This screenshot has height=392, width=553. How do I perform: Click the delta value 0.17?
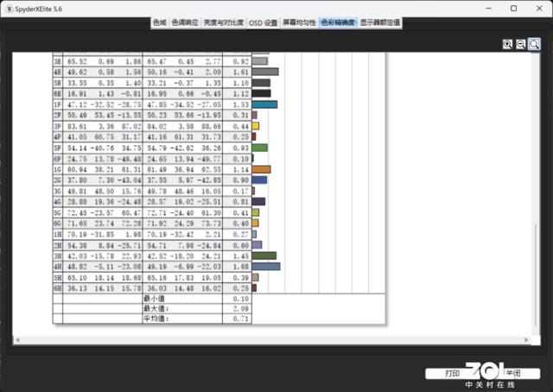[241, 191]
